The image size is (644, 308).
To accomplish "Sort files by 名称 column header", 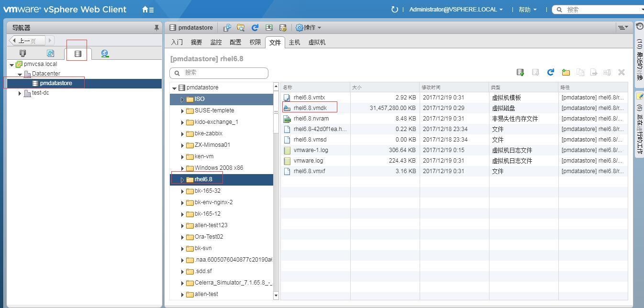I will coord(315,88).
